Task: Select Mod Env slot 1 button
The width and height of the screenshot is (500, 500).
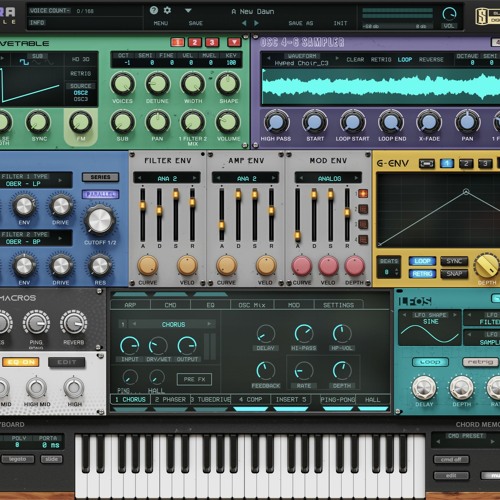Action: coord(363,193)
